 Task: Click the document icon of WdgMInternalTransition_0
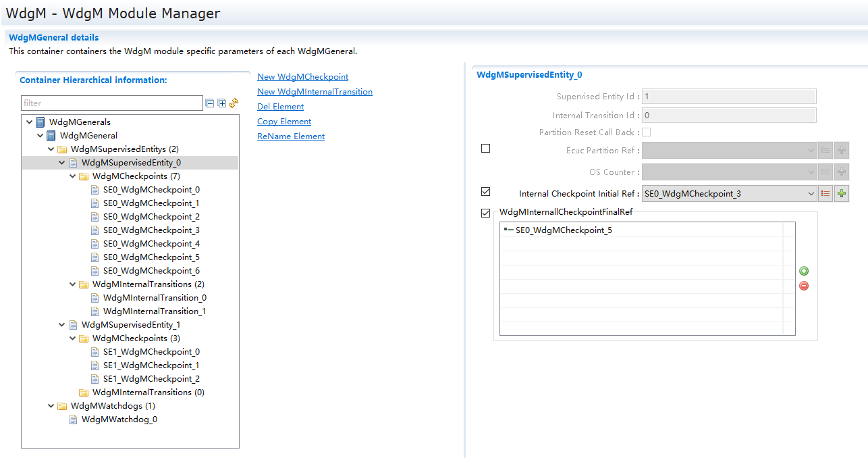(x=94, y=298)
